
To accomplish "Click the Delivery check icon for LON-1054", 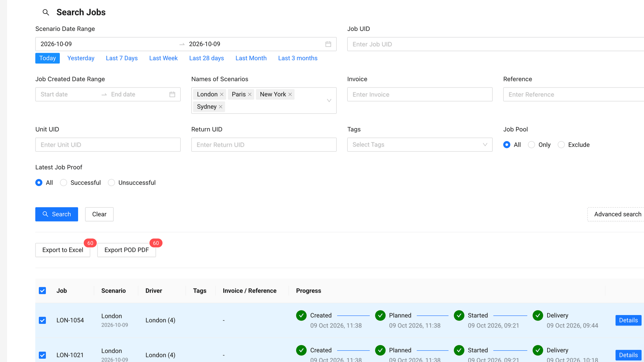I will click(538, 316).
